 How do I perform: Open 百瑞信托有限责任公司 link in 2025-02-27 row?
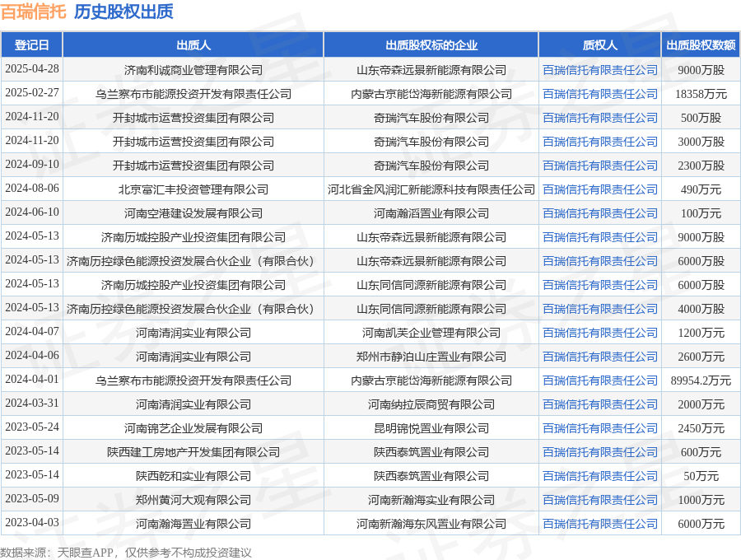click(599, 94)
